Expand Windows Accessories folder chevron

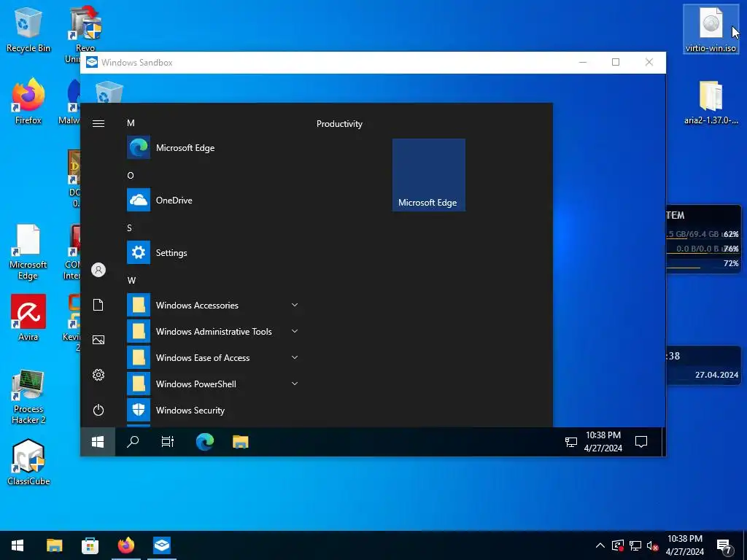pos(295,305)
